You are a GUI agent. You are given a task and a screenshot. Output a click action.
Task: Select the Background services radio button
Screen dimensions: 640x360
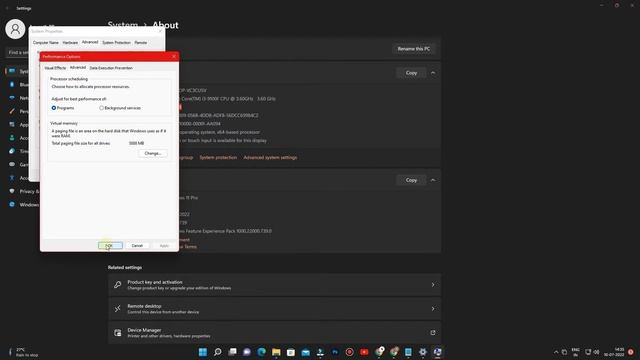[102, 108]
